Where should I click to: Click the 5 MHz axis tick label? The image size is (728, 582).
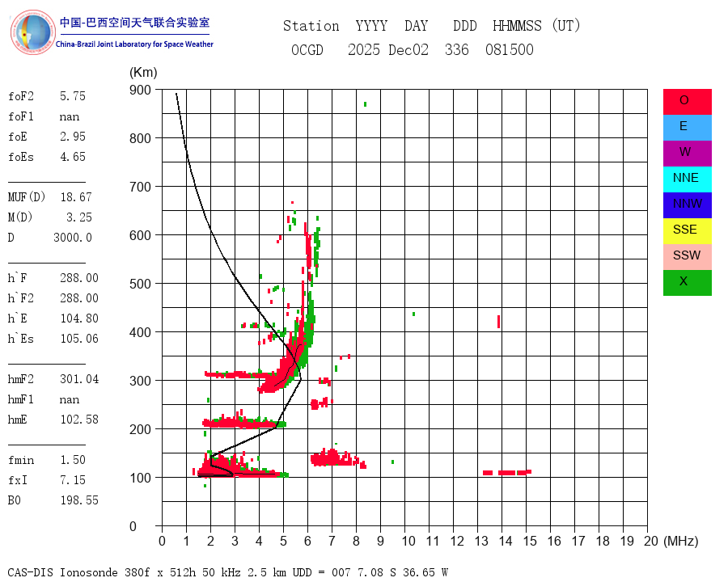[283, 541]
